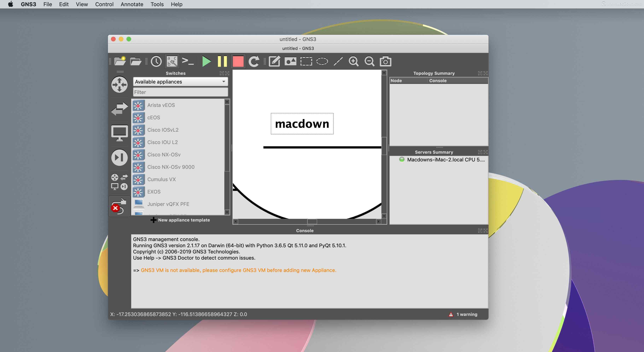This screenshot has width=644, height=352.
Task: Click the canvas horizontal scrollbar handle
Action: [x=312, y=222]
